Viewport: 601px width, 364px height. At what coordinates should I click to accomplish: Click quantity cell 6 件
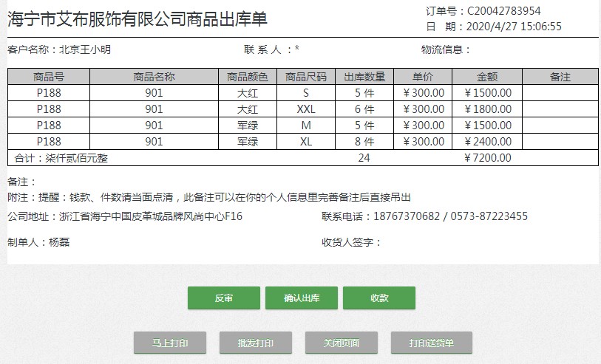[364, 109]
